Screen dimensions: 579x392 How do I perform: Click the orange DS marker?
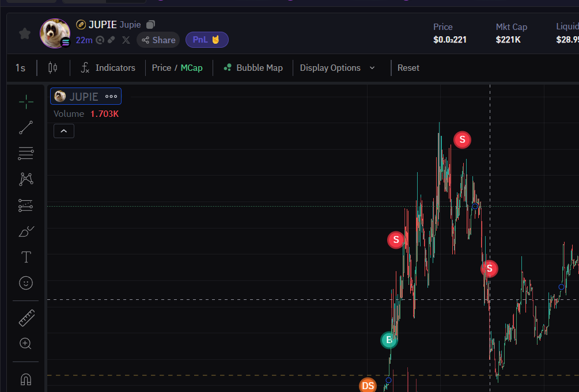point(368,385)
